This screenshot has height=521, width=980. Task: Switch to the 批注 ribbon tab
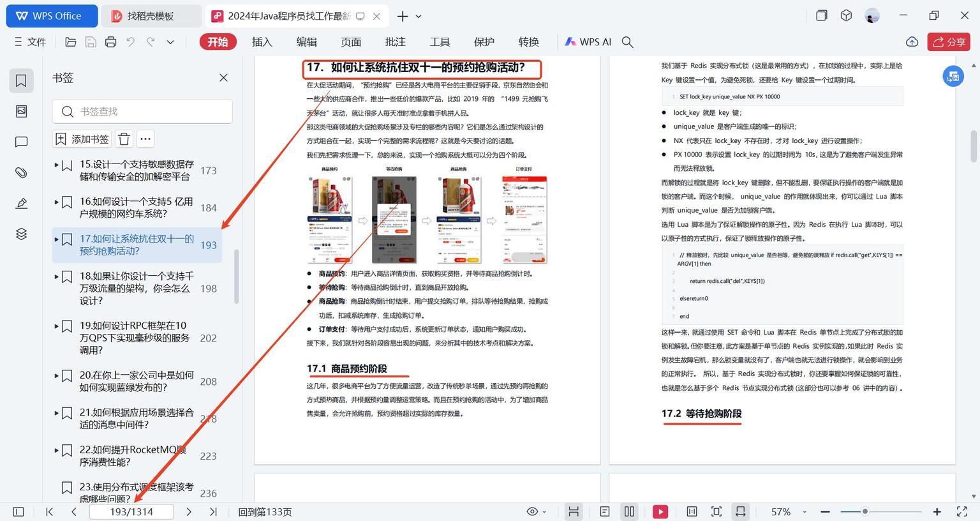point(396,42)
